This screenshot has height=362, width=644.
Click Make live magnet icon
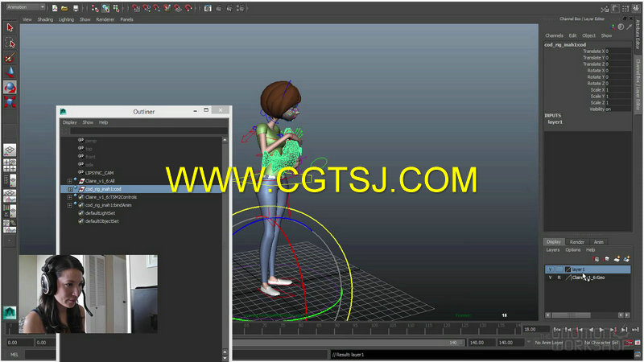click(x=188, y=8)
